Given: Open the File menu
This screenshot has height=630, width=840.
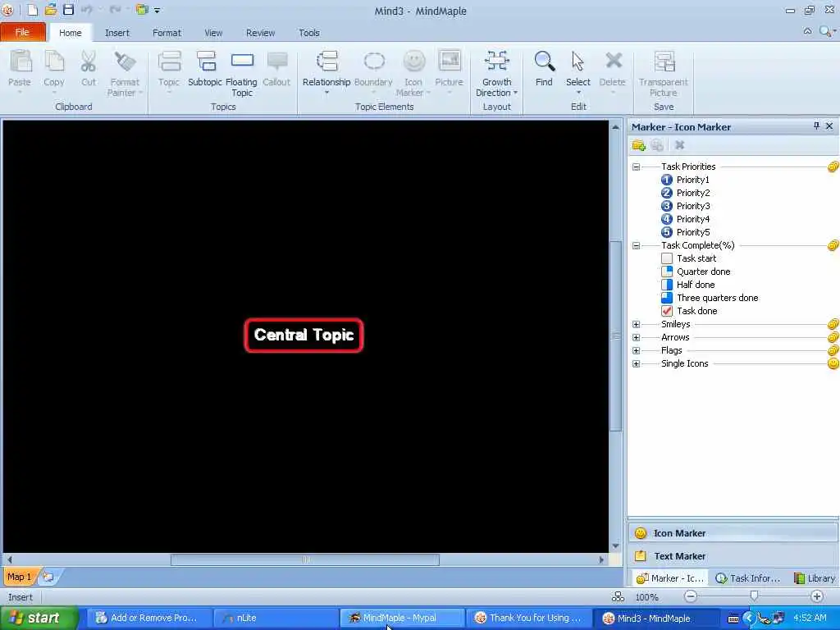Looking at the screenshot, I should [22, 32].
